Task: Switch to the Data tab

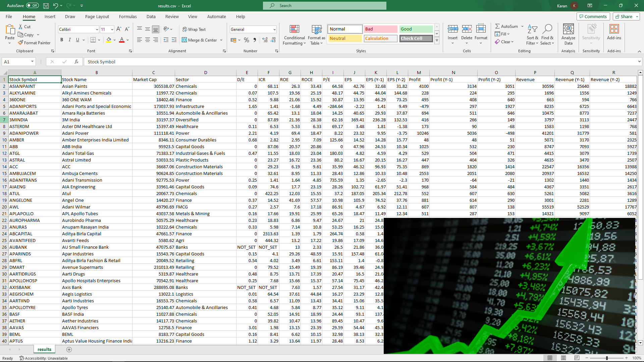Action: pyautogui.click(x=151, y=16)
